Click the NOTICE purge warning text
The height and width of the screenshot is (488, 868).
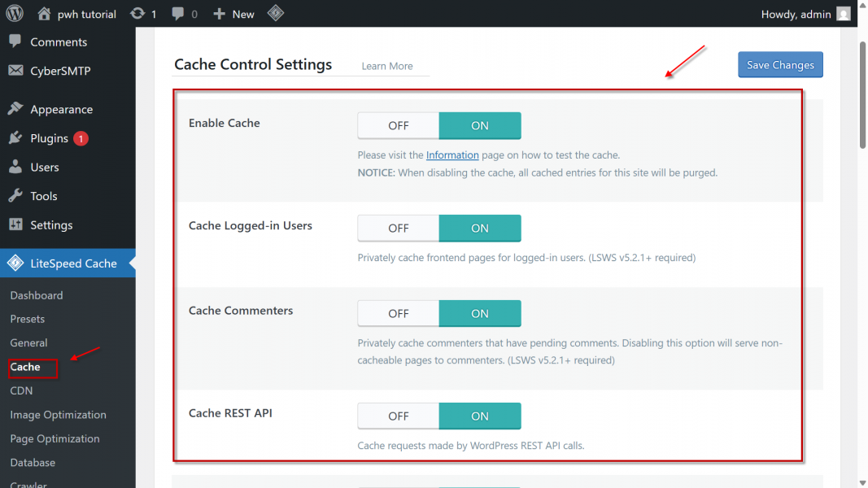coord(538,172)
